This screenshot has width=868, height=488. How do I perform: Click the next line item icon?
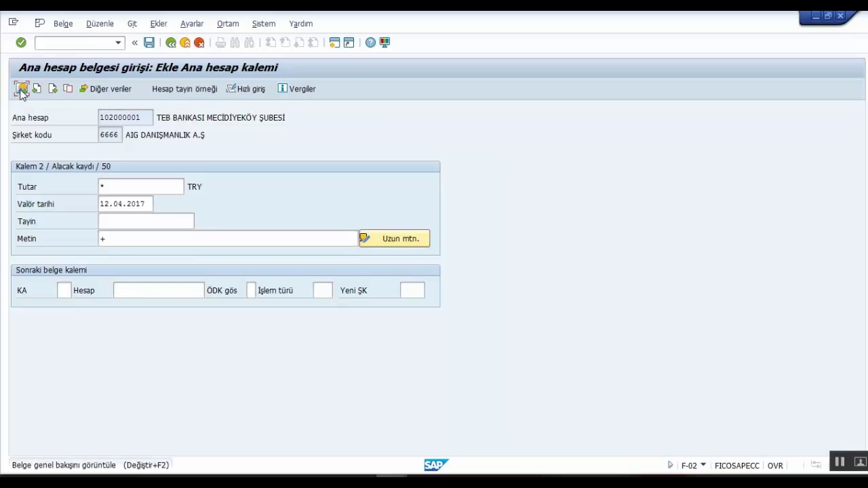[x=52, y=89]
